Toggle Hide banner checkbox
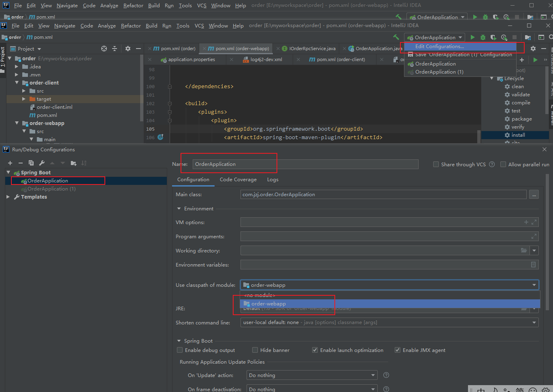 coord(255,350)
